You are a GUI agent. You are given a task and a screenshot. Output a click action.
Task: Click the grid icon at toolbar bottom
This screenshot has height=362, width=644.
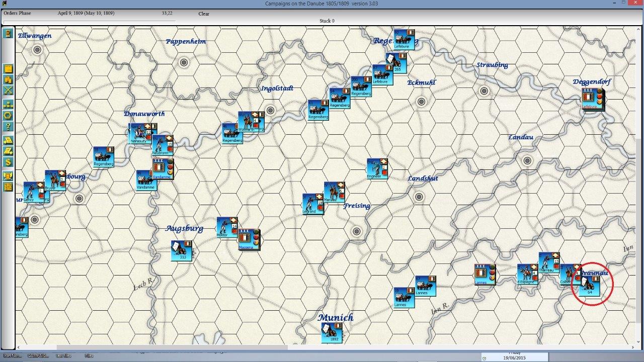pyautogui.click(x=8, y=187)
